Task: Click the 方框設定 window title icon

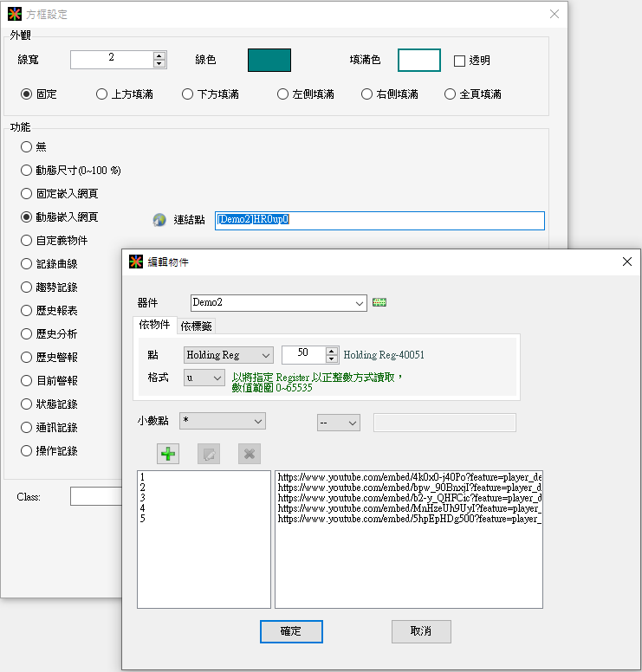Action: pos(14,14)
